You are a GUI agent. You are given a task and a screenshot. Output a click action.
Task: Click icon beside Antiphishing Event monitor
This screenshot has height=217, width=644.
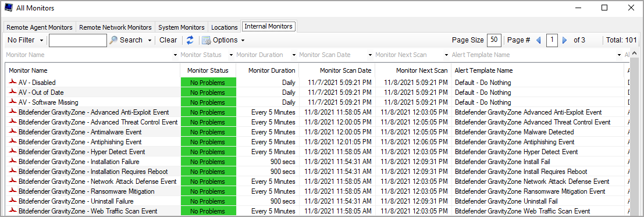13,141
